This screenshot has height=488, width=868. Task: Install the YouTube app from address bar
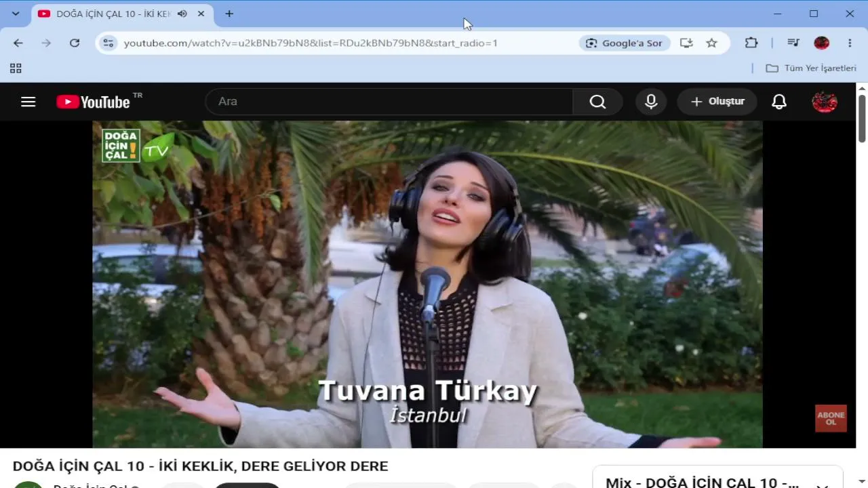point(686,43)
